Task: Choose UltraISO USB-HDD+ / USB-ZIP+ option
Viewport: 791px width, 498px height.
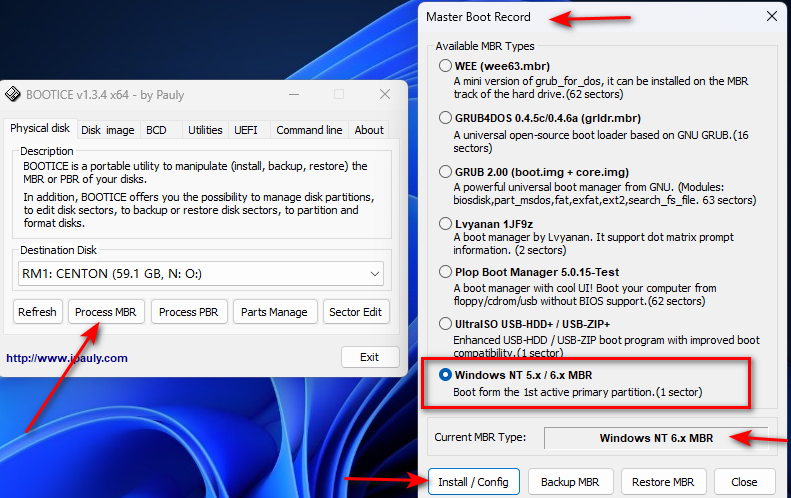Action: (x=445, y=323)
